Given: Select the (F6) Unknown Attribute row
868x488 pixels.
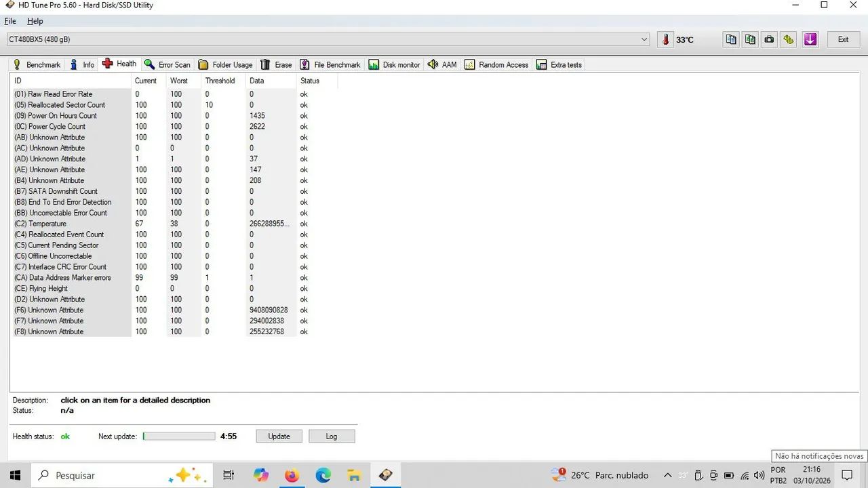Looking at the screenshot, I should click(174, 310).
